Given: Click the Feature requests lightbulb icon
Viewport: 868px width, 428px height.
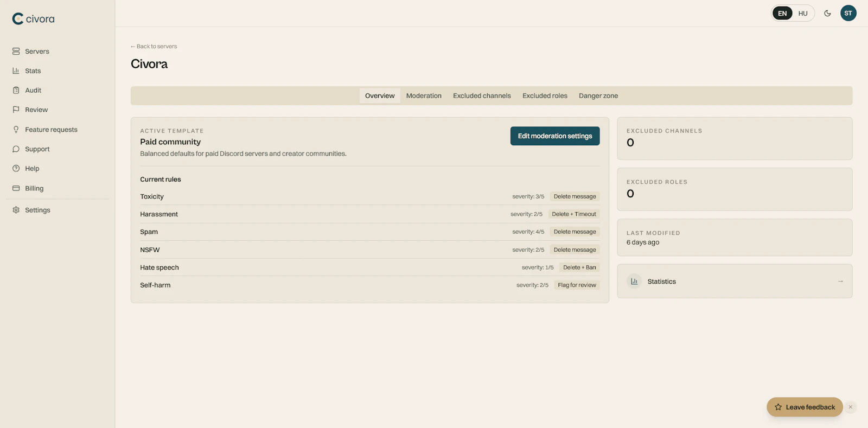Looking at the screenshot, I should pyautogui.click(x=16, y=130).
